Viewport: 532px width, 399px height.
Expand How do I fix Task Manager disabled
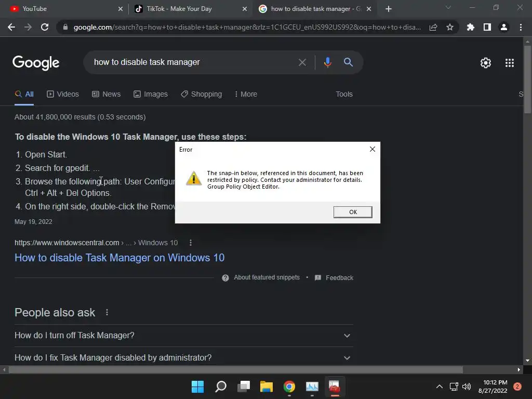click(183, 357)
